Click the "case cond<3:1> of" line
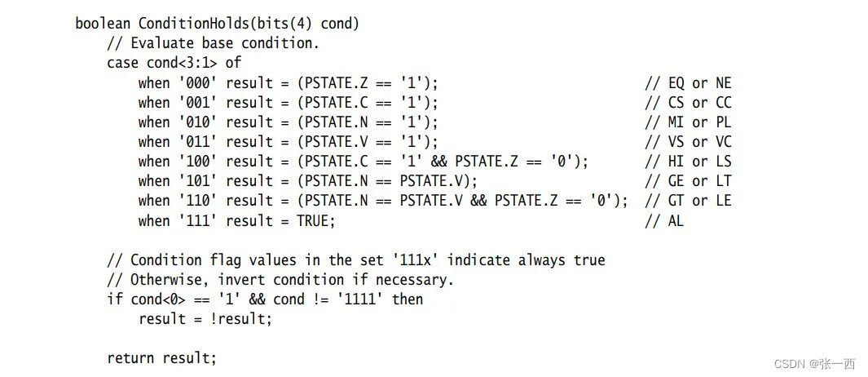Screen dimensions: 868x377 (174, 63)
